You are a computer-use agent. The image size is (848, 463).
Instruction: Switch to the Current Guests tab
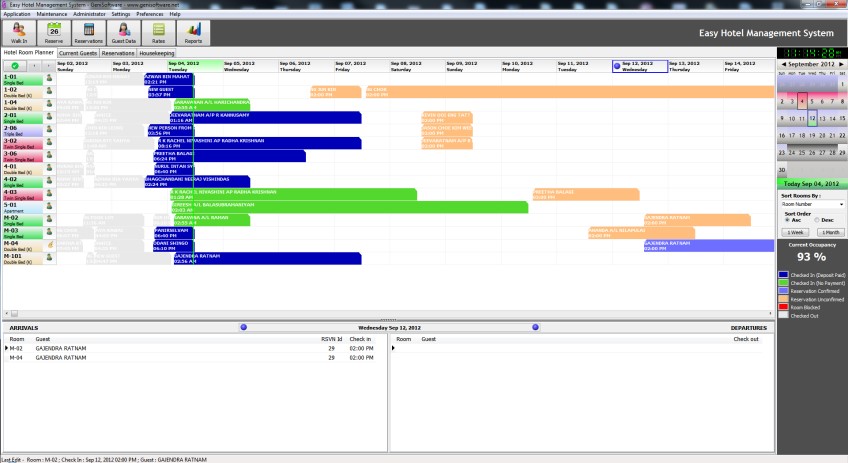click(x=78, y=53)
